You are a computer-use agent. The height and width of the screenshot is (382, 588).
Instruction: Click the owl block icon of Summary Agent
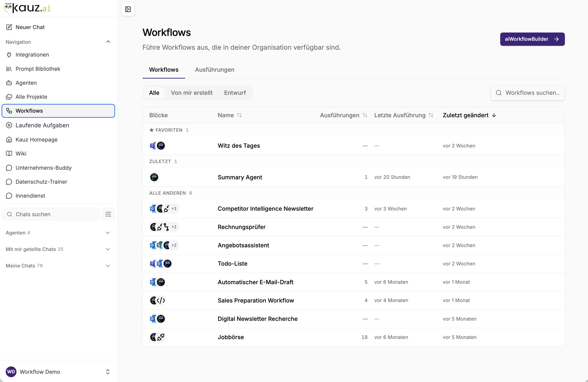(x=154, y=177)
